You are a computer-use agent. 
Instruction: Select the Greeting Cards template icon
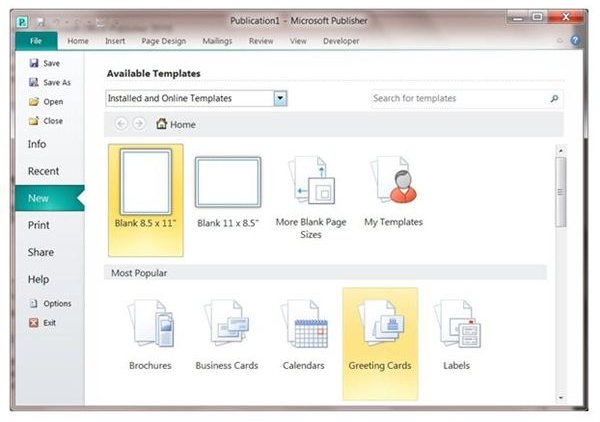[380, 323]
